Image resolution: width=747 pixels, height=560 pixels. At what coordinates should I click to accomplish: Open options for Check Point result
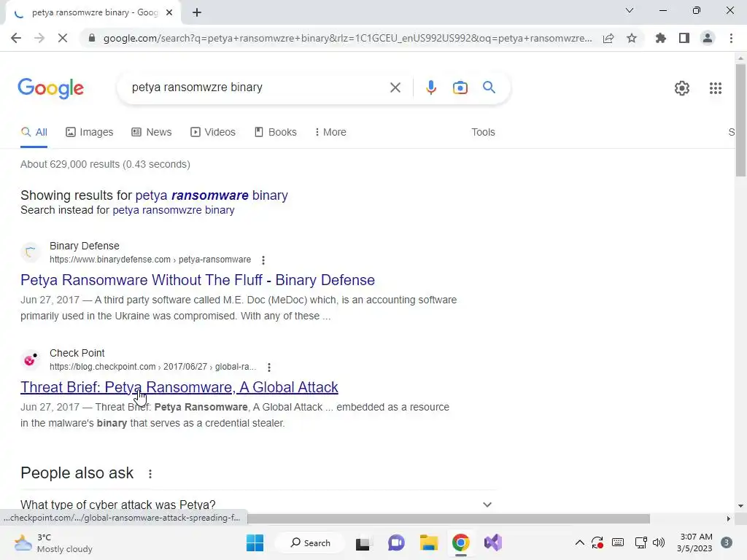click(x=269, y=367)
